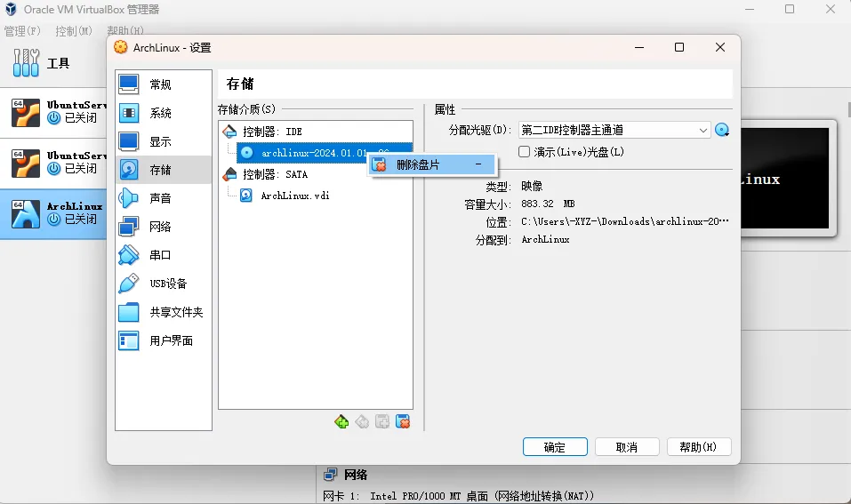Viewport: 851px width, 504px height.
Task: Open the 共享文件夹 (Shared Folders) category
Action: tap(176, 312)
